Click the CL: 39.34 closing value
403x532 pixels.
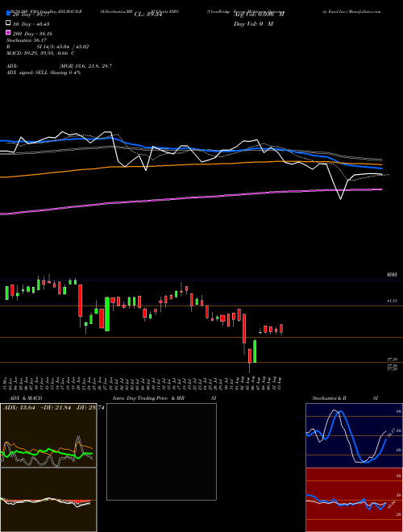click(x=148, y=15)
